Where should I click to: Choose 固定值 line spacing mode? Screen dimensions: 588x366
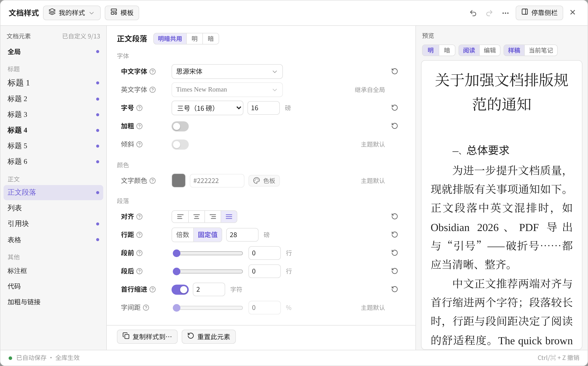208,235
